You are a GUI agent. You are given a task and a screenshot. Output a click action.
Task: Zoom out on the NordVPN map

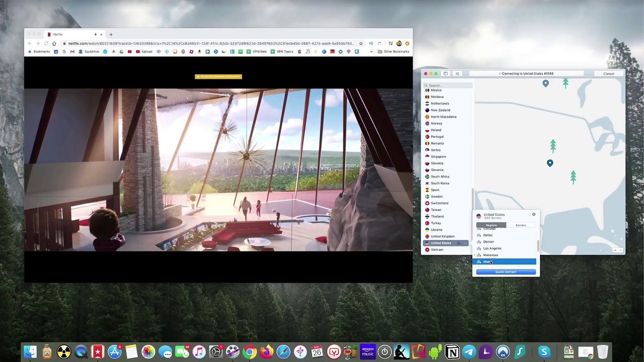pyautogui.click(x=615, y=250)
